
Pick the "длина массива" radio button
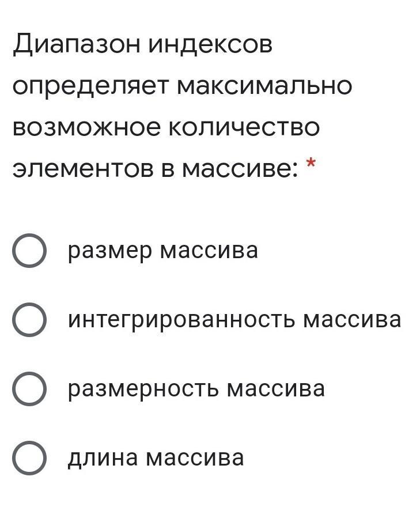29,458
